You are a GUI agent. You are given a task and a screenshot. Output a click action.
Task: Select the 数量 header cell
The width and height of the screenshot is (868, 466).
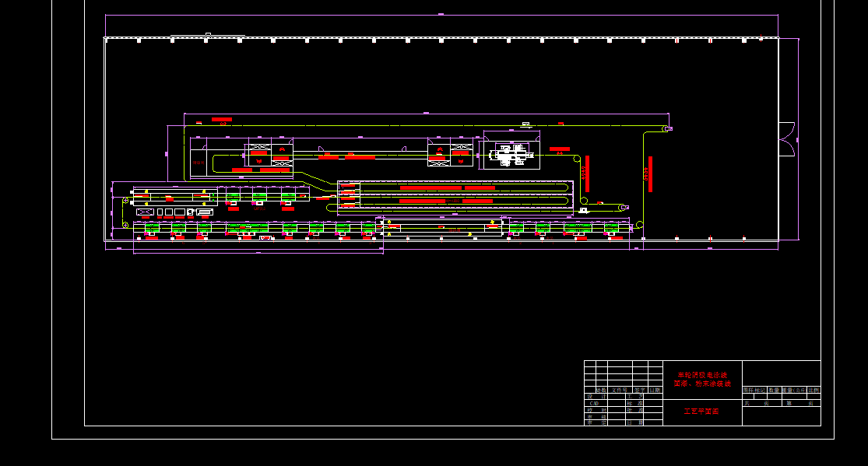[775, 390]
